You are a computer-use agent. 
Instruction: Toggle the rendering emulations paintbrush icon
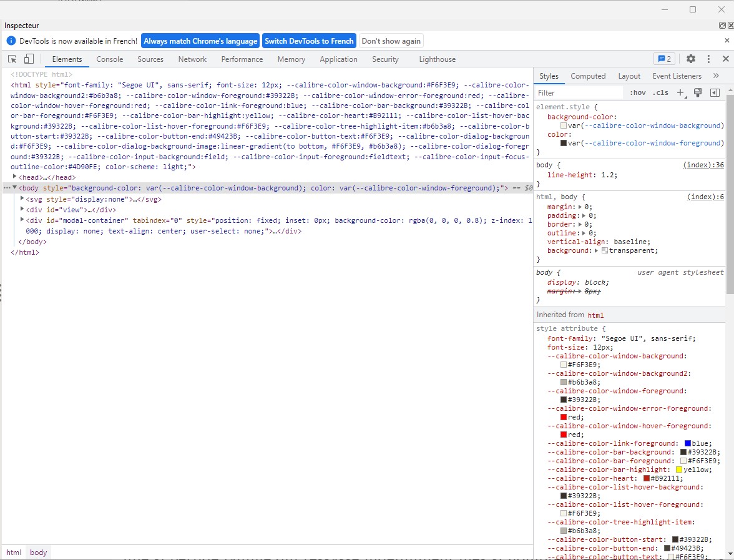coord(698,92)
